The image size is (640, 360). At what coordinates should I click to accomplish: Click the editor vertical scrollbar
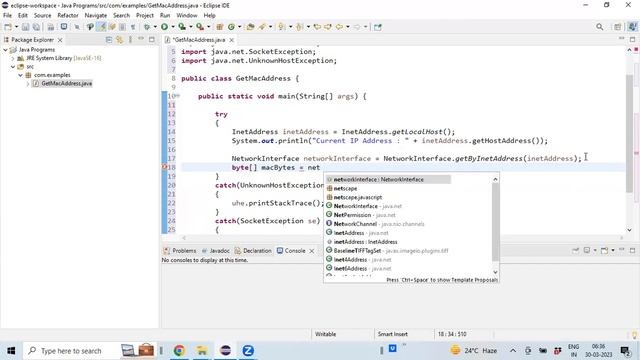(x=629, y=133)
